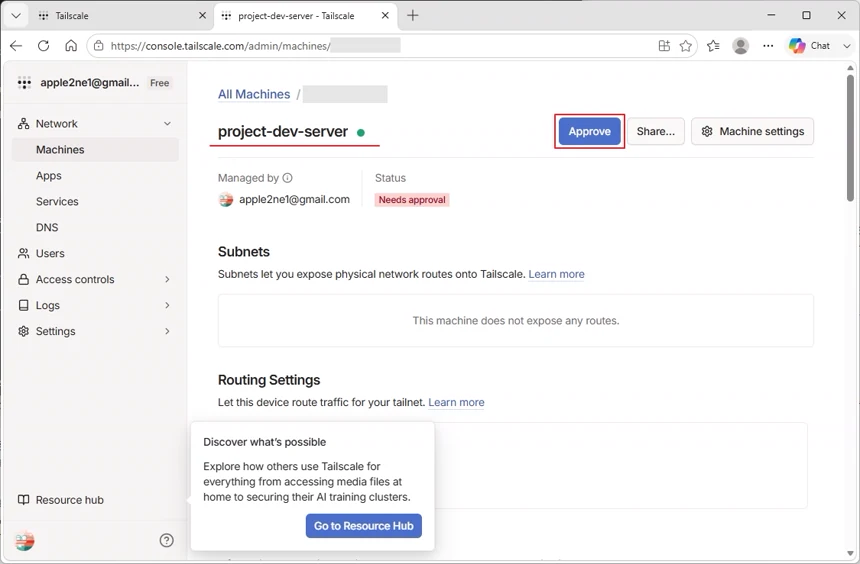Open the browser profile avatar
This screenshot has height=564, width=860.
740,46
